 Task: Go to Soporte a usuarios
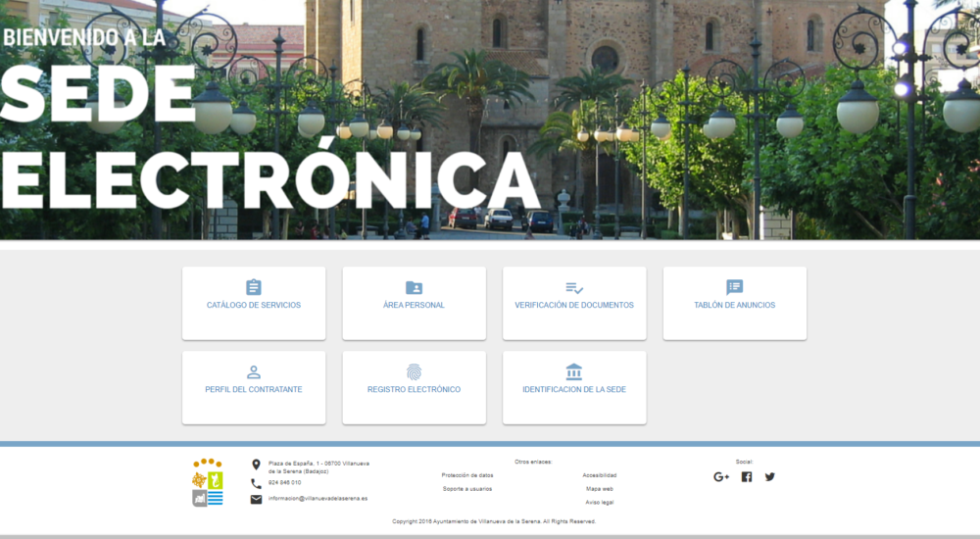coord(467,488)
